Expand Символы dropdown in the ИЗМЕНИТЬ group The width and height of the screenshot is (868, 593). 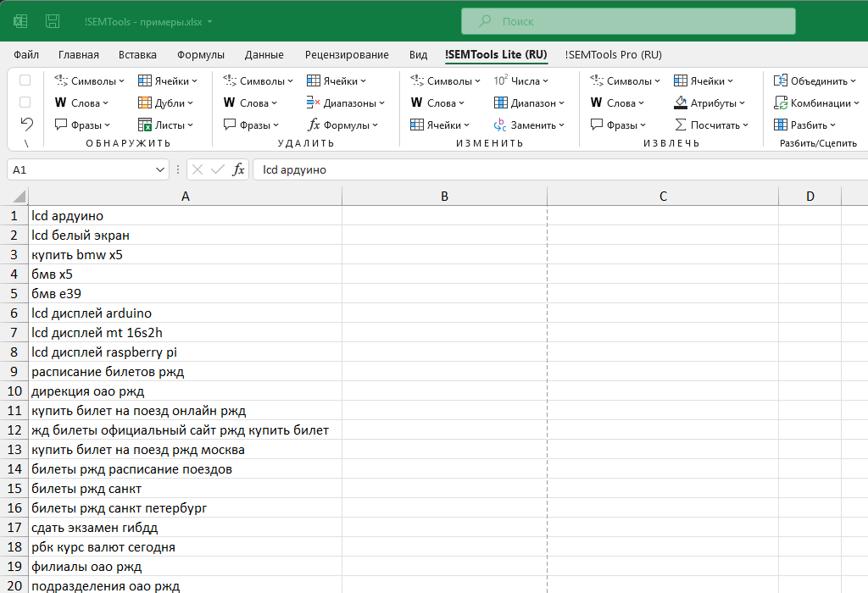pyautogui.click(x=478, y=81)
